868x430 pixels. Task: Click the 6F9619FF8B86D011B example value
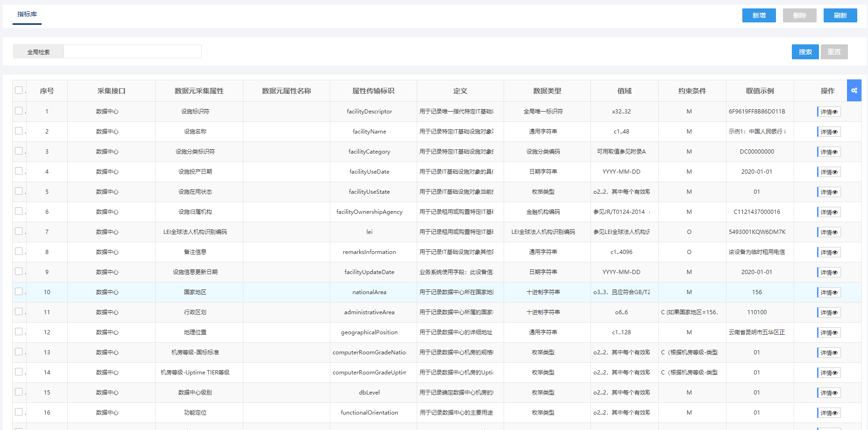pyautogui.click(x=757, y=112)
